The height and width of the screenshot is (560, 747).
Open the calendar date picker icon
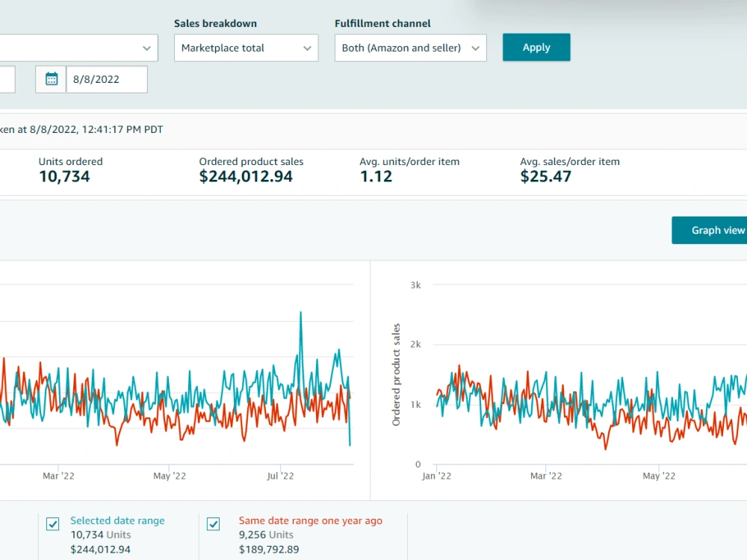point(52,79)
